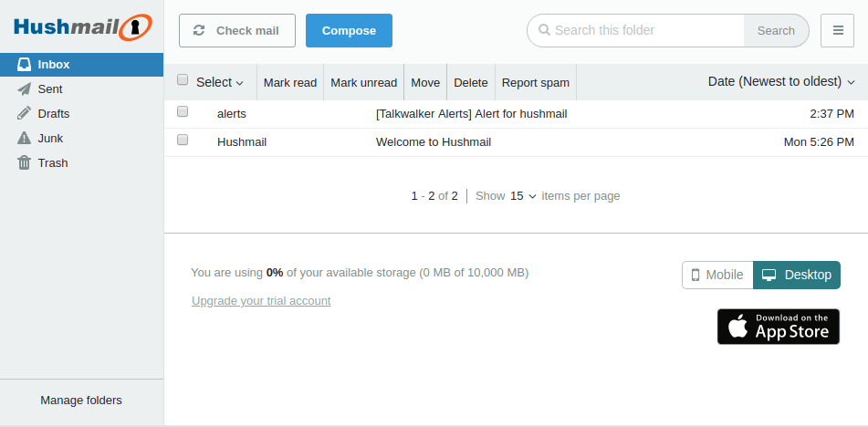Click Download on the App Store badge
The image size is (868, 427).
click(779, 327)
